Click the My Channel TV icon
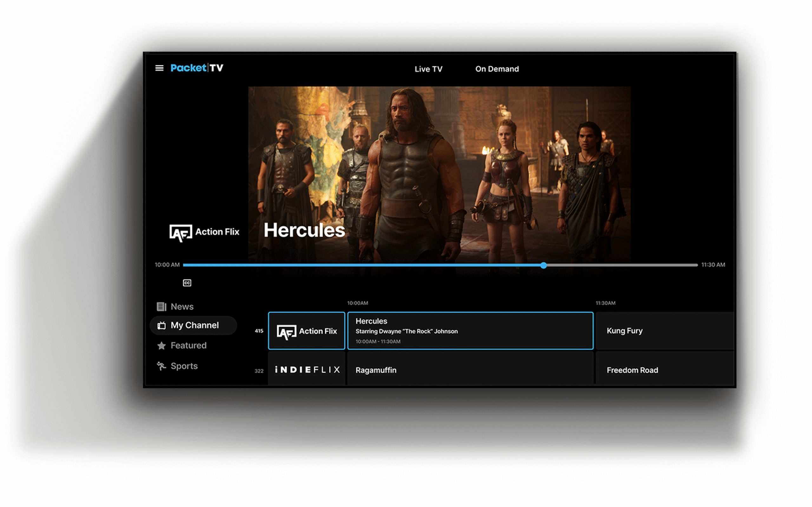Screen dimensions: 812x507 pyautogui.click(x=161, y=325)
